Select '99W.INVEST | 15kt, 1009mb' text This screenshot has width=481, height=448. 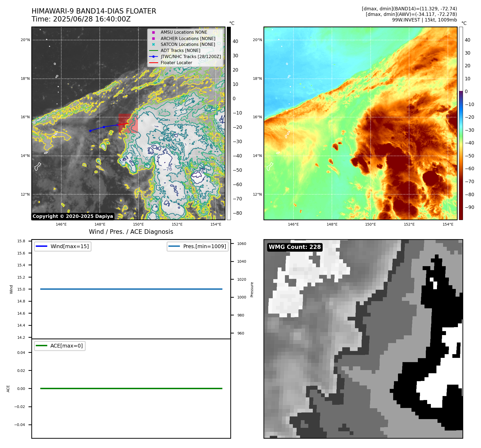pyautogui.click(x=424, y=20)
